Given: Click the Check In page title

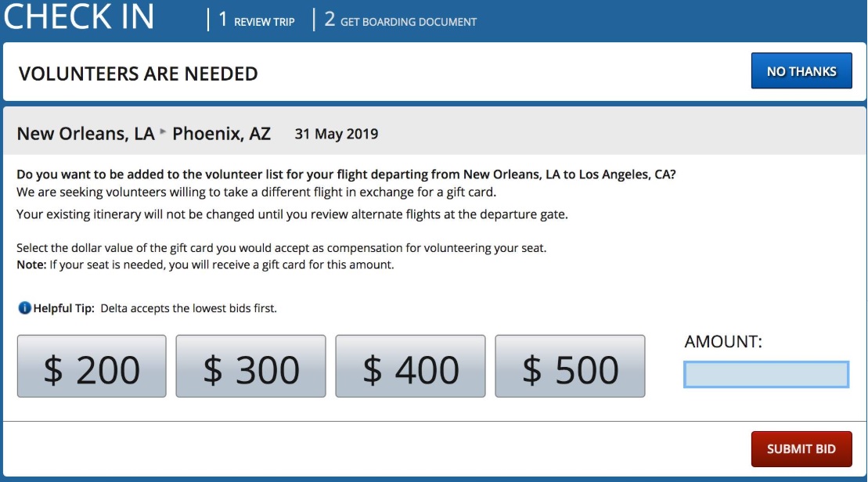Looking at the screenshot, I should point(79,17).
